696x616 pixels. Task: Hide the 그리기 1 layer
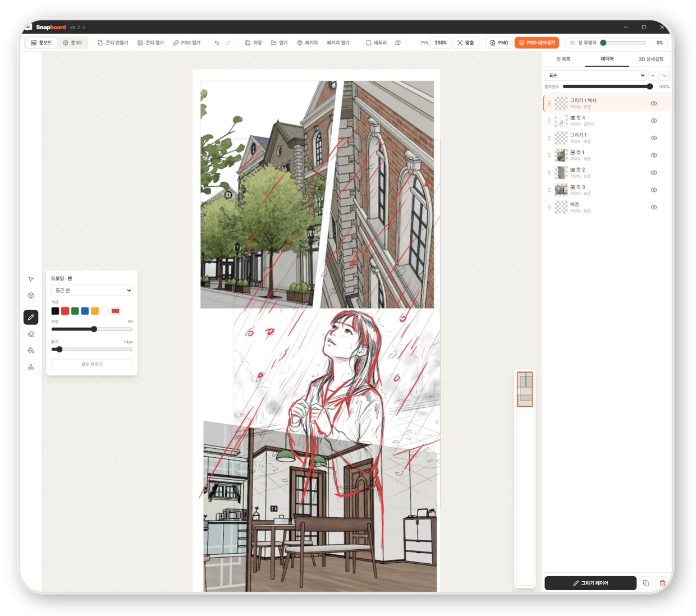coord(654,138)
